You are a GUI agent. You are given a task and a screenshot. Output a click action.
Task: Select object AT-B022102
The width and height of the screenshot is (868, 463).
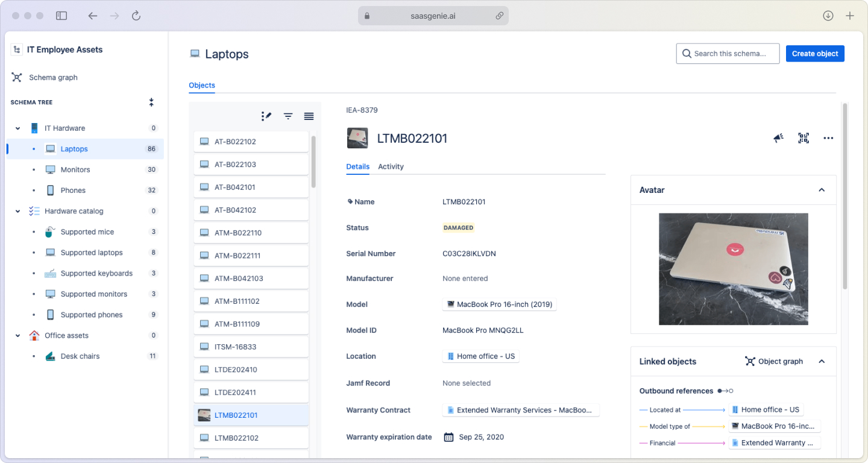click(x=251, y=142)
